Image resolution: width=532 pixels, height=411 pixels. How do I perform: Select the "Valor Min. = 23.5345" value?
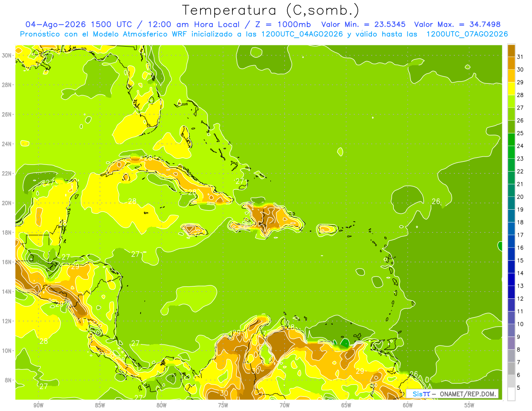(364, 24)
